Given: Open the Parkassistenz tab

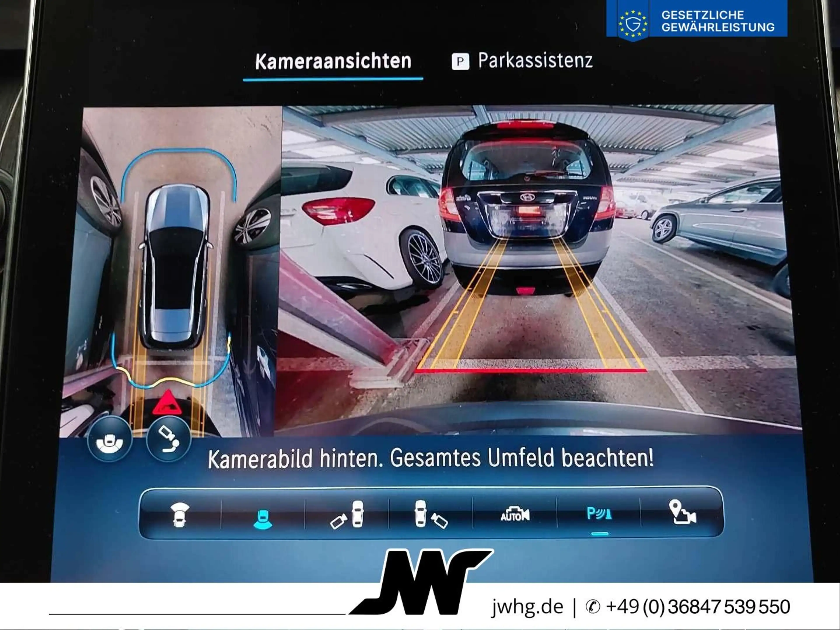Looking at the screenshot, I should click(522, 61).
